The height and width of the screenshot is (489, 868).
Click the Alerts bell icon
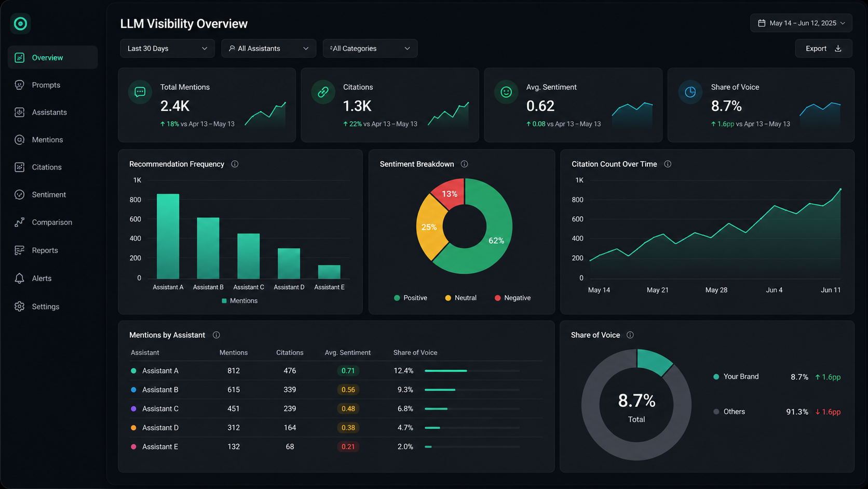pos(20,279)
